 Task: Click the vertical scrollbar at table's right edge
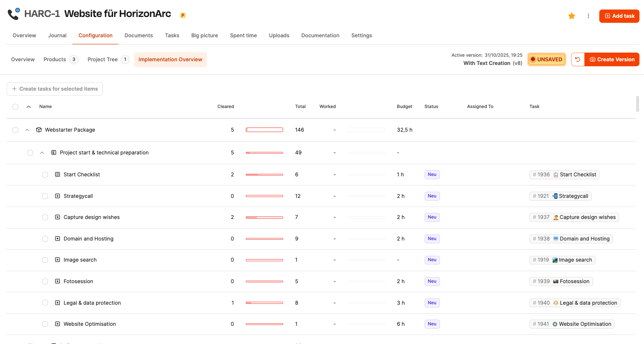pyautogui.click(x=637, y=104)
